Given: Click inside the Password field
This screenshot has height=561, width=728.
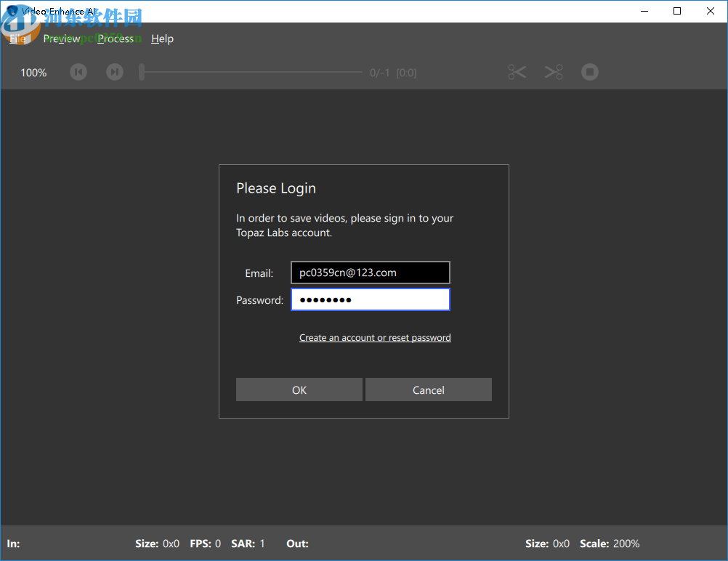Looking at the screenshot, I should 371,299.
